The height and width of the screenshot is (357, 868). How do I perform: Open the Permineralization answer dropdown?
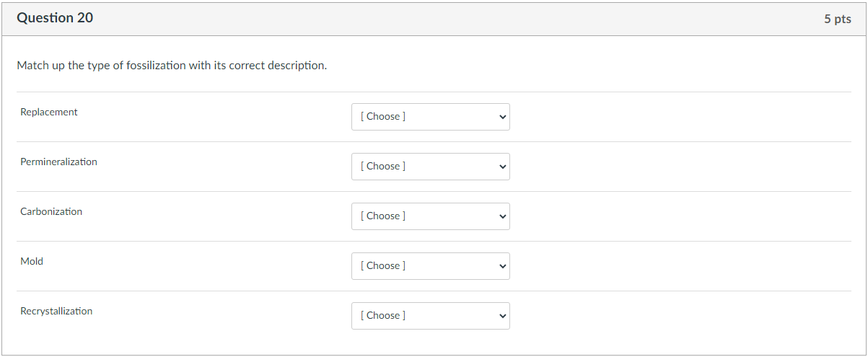click(430, 167)
